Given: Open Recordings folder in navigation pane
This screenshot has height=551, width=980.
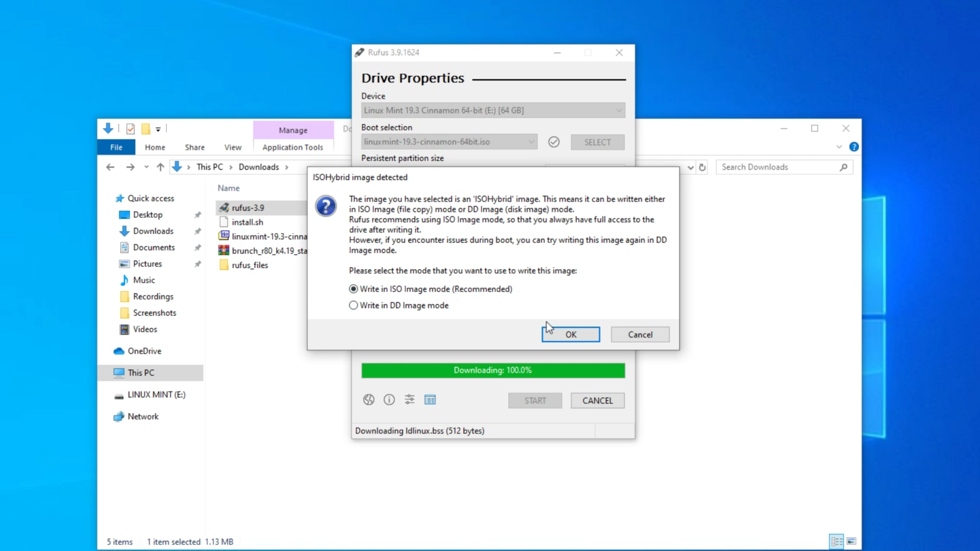Looking at the screenshot, I should [153, 297].
